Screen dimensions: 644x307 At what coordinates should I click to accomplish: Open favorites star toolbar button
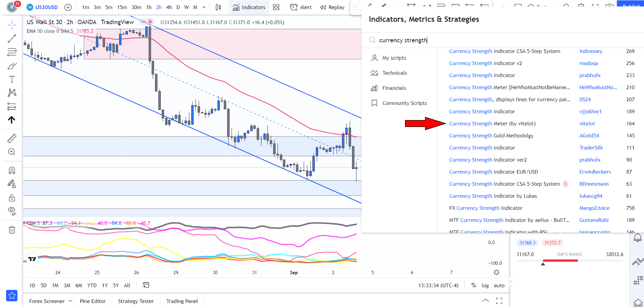pyautogui.click(x=12, y=295)
